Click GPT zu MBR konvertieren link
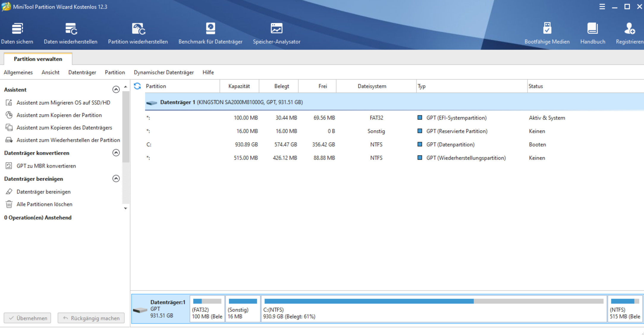The height and width of the screenshot is (335, 644). (x=46, y=166)
